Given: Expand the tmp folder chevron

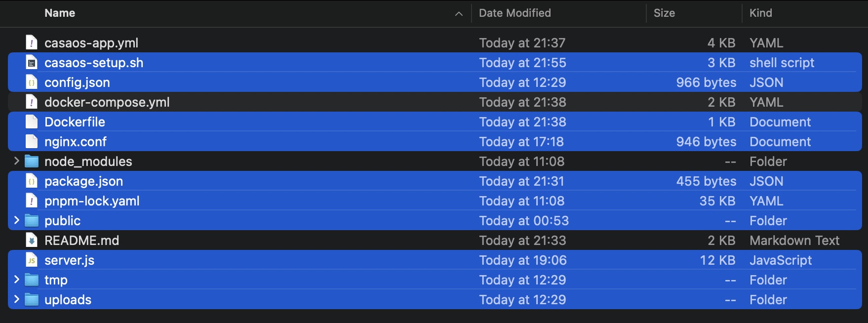Looking at the screenshot, I should click(x=16, y=280).
